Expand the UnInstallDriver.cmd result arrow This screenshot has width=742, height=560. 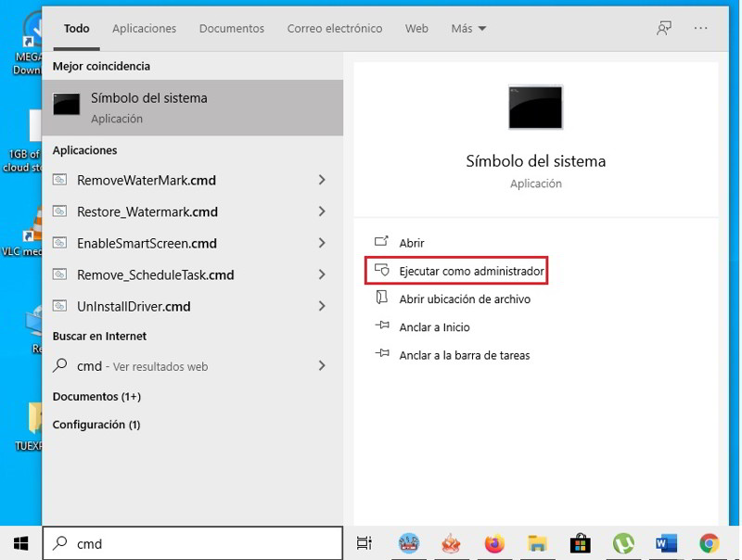pyautogui.click(x=322, y=306)
